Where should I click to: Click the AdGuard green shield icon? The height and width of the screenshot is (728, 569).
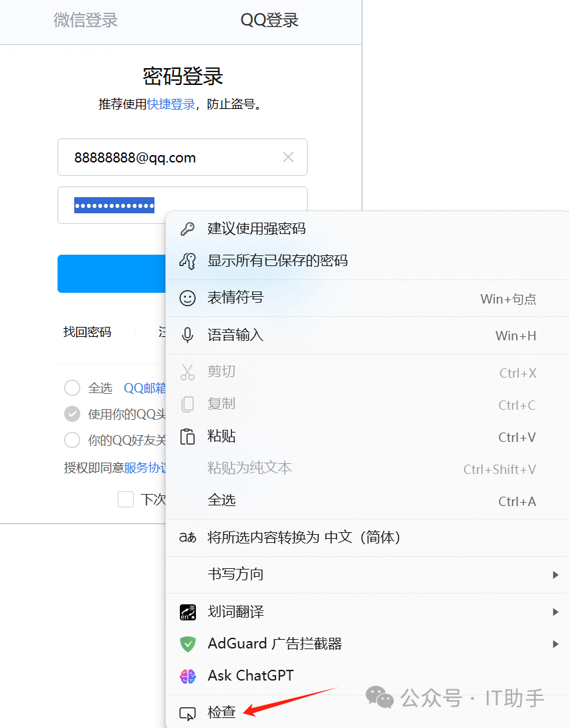(188, 644)
